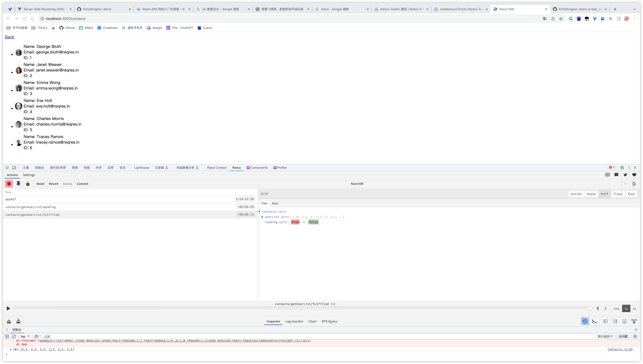
Task: Click the import state download icon
Action: click(x=9, y=321)
